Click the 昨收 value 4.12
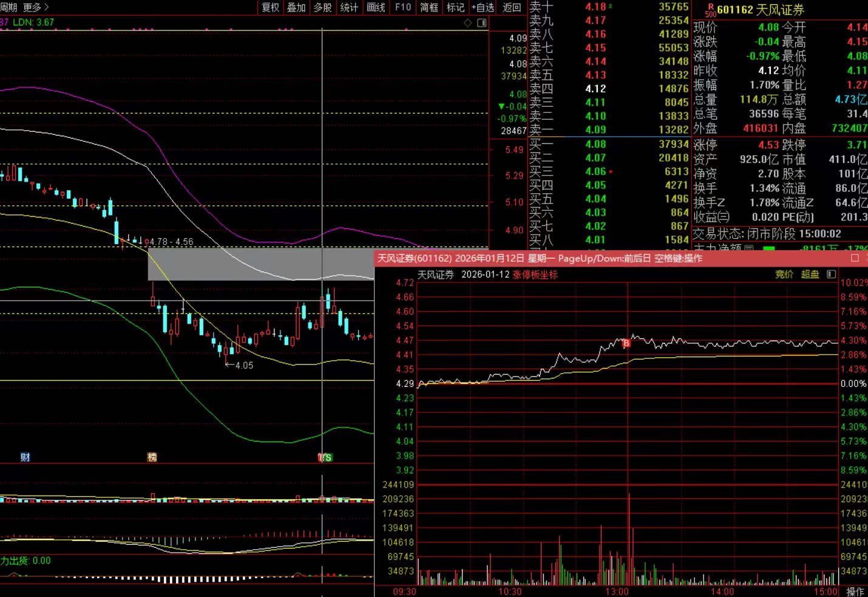 [768, 70]
